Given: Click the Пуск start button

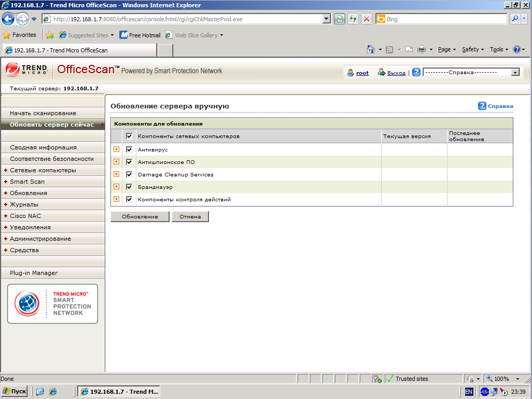Looking at the screenshot, I should [15, 392].
